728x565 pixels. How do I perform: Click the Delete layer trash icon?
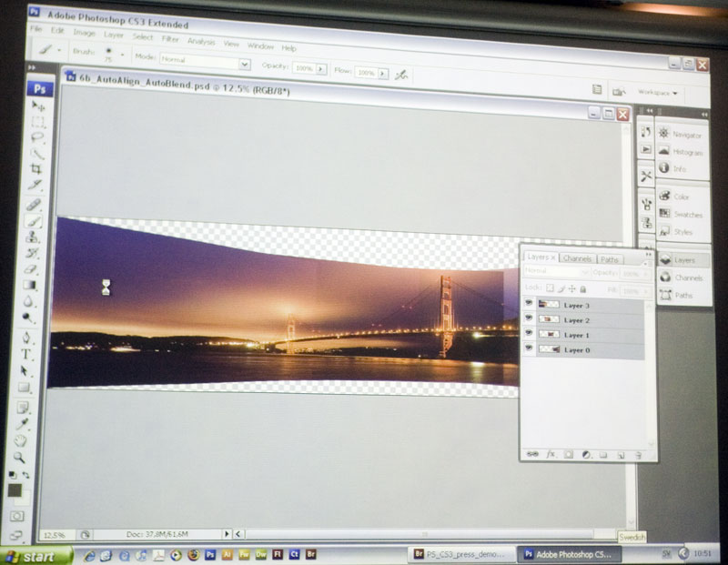pyautogui.click(x=638, y=453)
